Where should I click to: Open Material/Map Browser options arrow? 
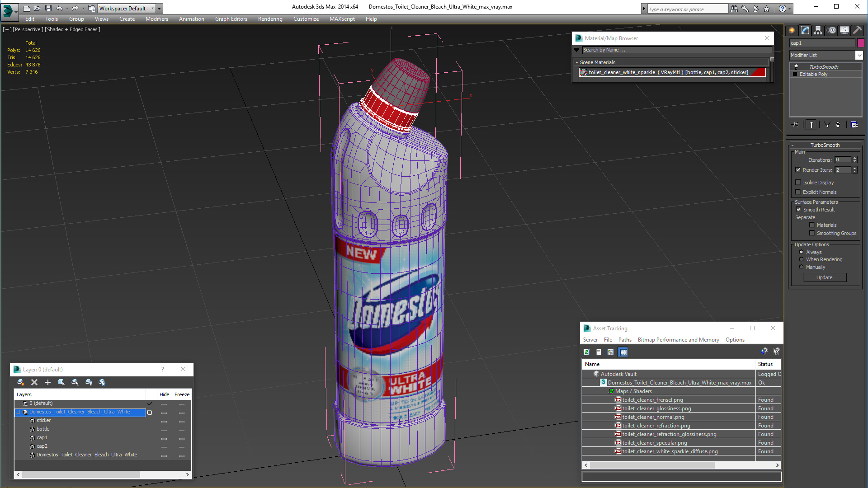(577, 50)
